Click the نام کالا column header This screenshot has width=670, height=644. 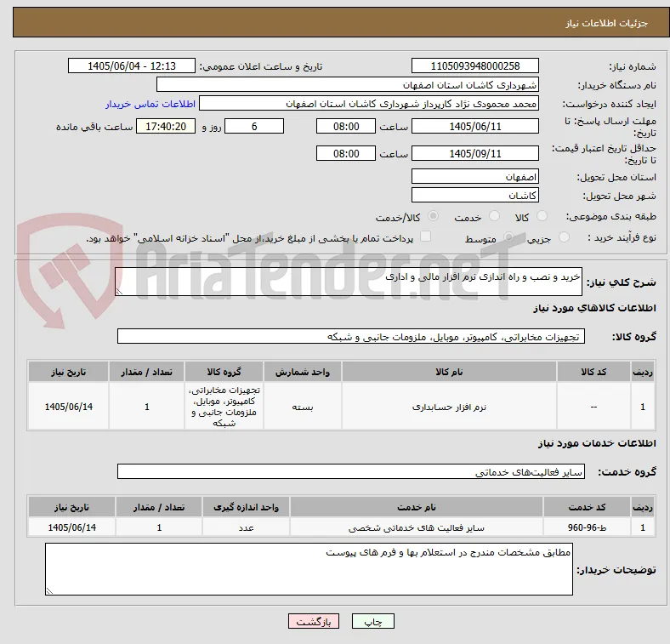[449, 372]
